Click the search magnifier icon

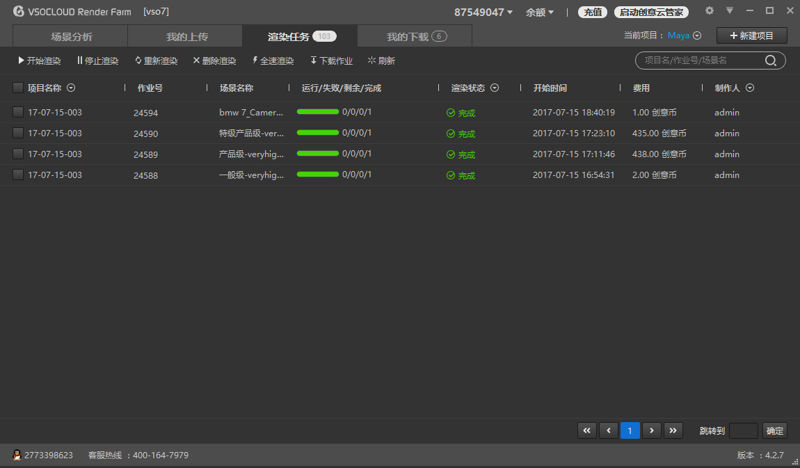click(770, 61)
